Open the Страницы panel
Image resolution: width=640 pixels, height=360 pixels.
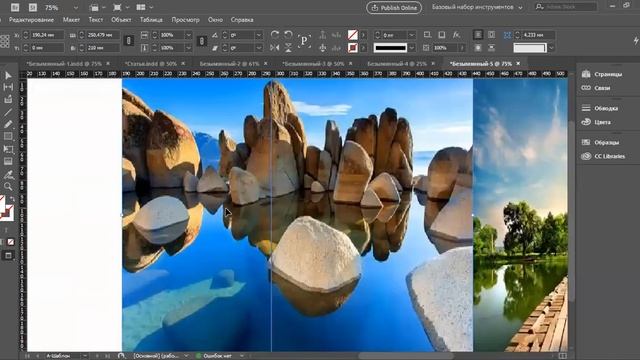coord(602,74)
